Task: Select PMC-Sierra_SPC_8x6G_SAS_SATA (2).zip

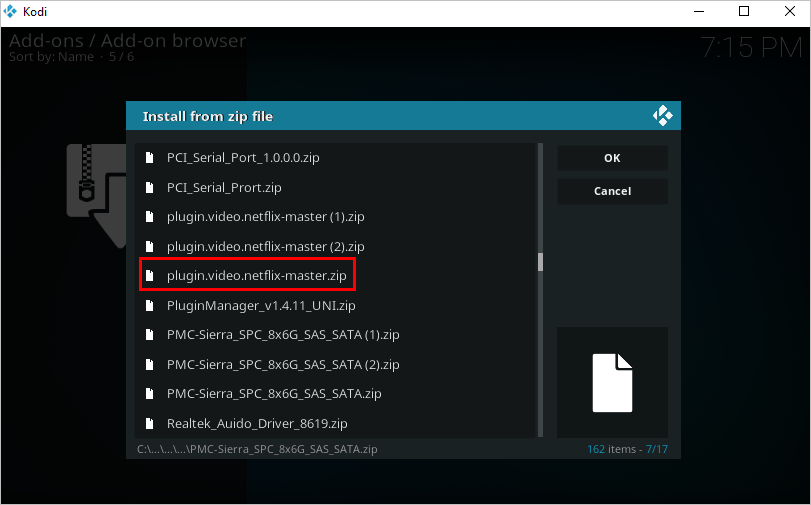Action: tap(336, 364)
